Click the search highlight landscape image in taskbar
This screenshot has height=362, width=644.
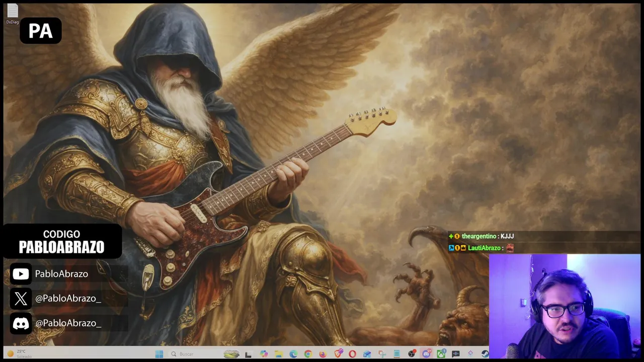point(231,354)
